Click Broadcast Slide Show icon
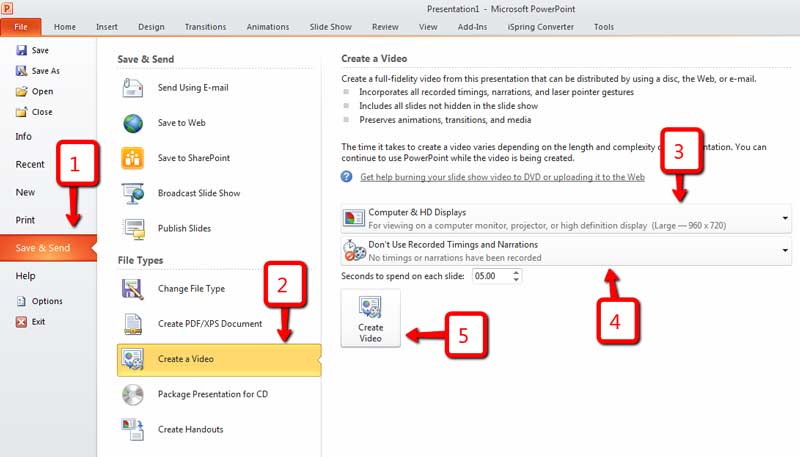Image resolution: width=800 pixels, height=457 pixels. pos(134,193)
